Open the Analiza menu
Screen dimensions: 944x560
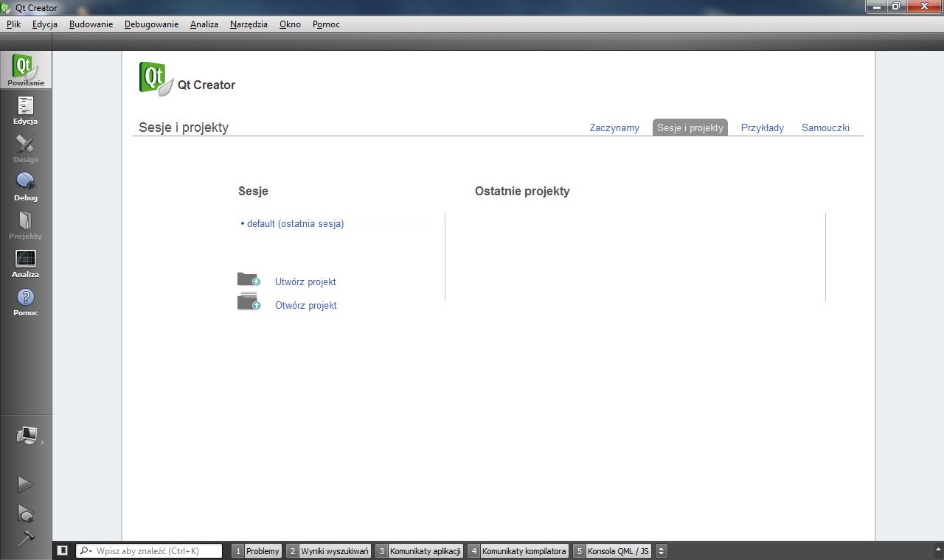click(204, 24)
